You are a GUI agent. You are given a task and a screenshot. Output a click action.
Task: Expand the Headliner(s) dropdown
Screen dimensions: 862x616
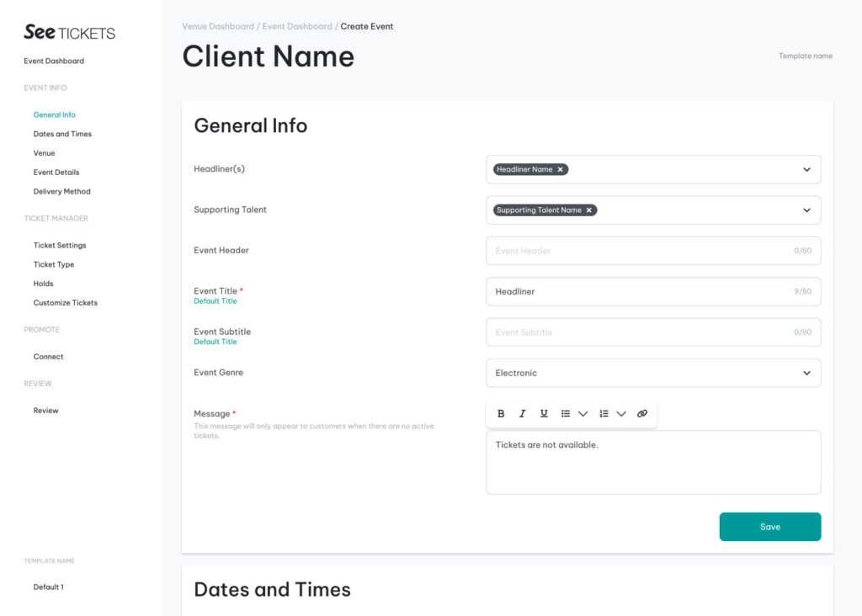(x=806, y=169)
